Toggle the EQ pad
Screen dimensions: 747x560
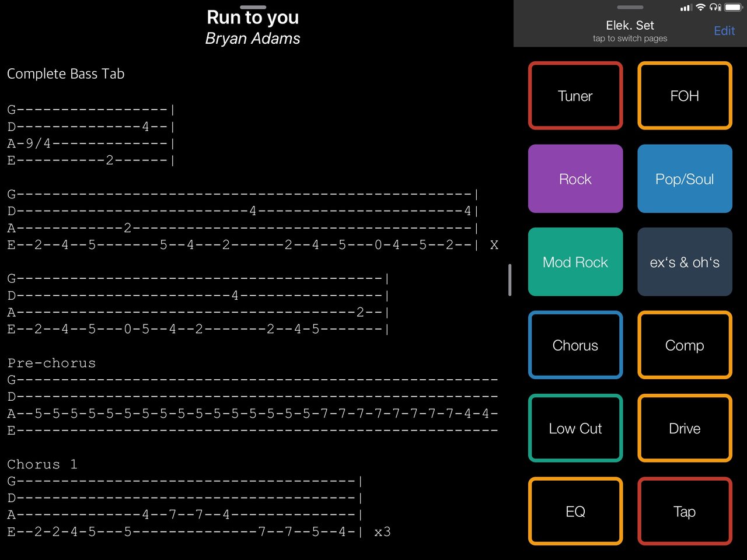point(575,511)
